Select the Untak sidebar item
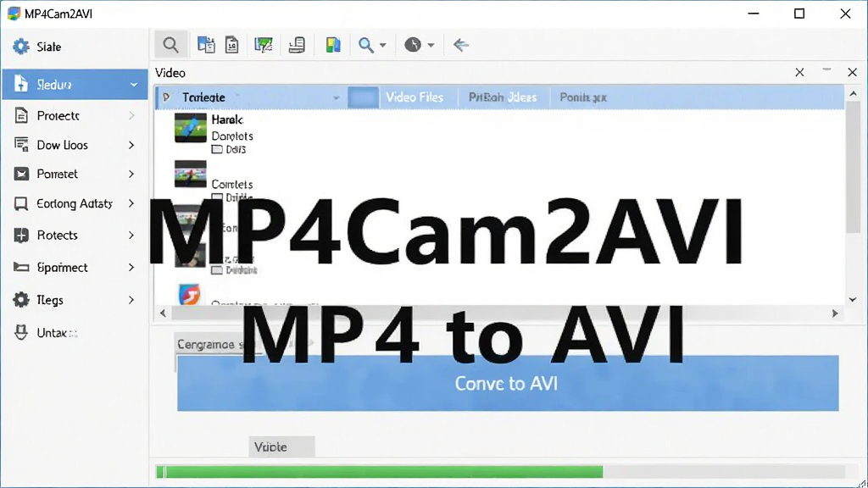The height and width of the screenshot is (488, 868). 75,332
